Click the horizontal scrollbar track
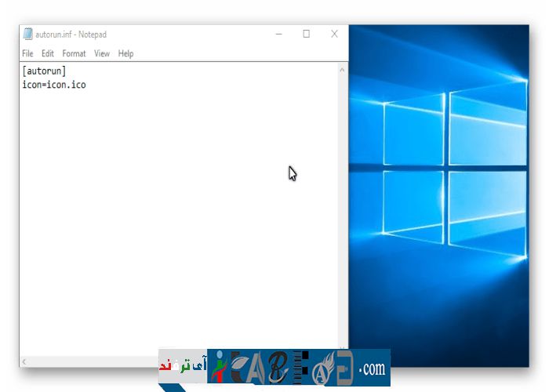Image resolution: width=549 pixels, height=392 pixels. 94,361
